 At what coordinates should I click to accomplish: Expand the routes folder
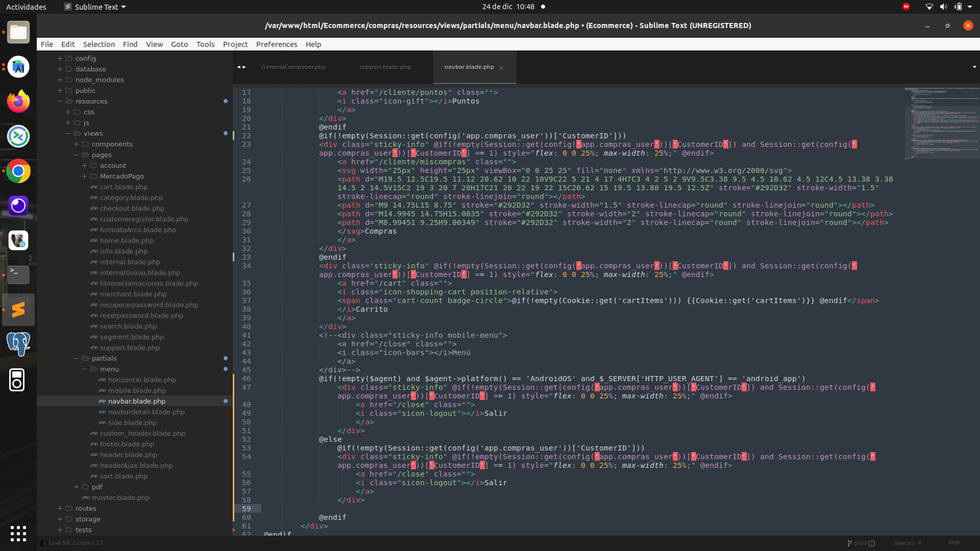(x=60, y=508)
